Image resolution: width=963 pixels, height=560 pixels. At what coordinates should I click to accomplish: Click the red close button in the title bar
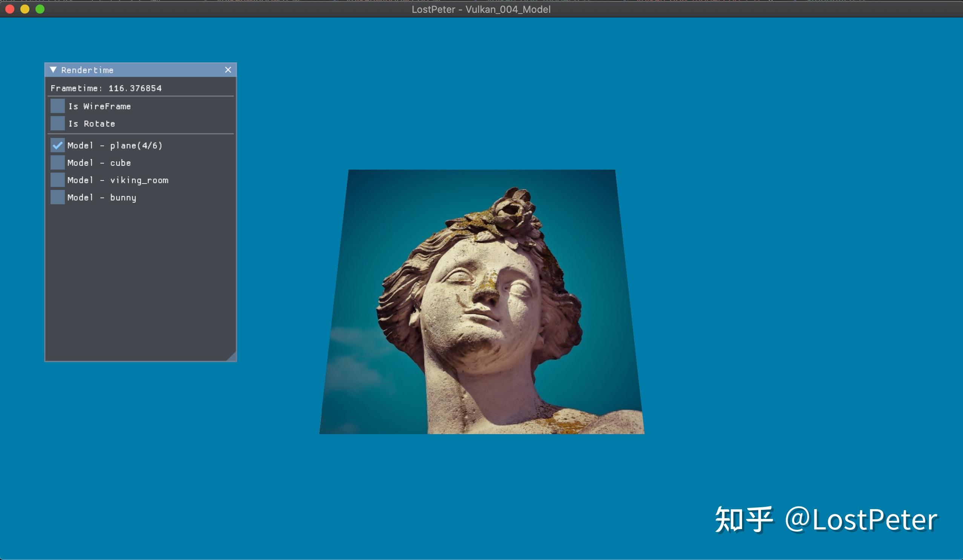(x=9, y=9)
